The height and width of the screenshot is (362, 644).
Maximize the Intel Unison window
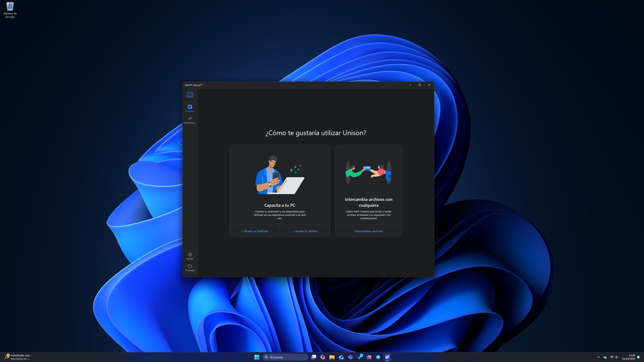click(419, 85)
